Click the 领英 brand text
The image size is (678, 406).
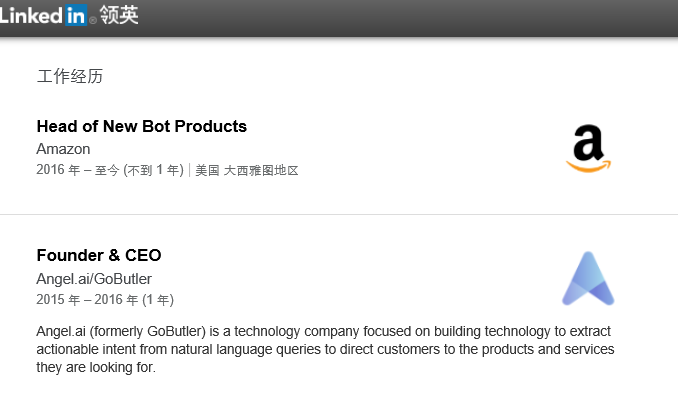click(x=119, y=15)
